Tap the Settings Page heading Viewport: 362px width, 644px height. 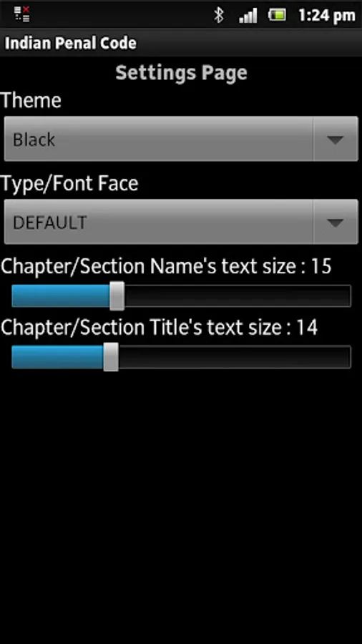click(182, 73)
